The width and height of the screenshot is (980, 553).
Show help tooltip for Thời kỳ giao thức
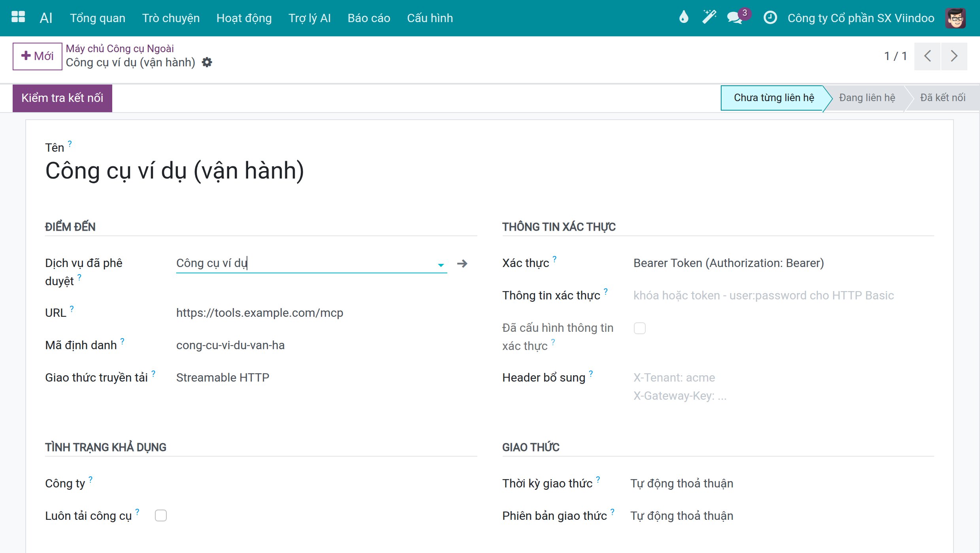tap(598, 479)
